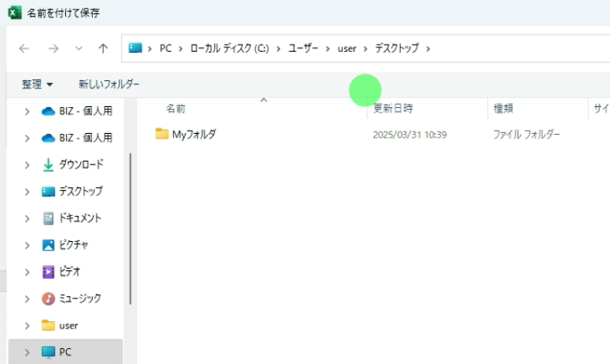Expand ピクチャ tree node
The height and width of the screenshot is (364, 610).
tap(27, 245)
